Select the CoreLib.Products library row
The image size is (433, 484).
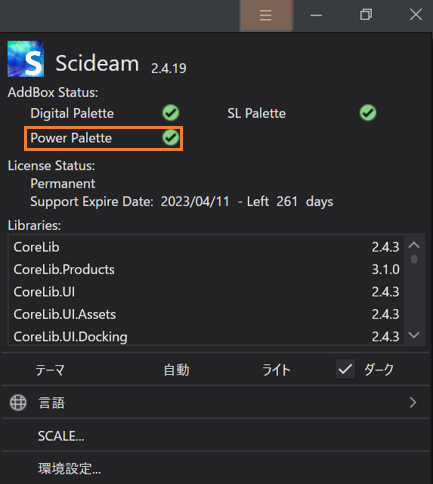(x=206, y=269)
